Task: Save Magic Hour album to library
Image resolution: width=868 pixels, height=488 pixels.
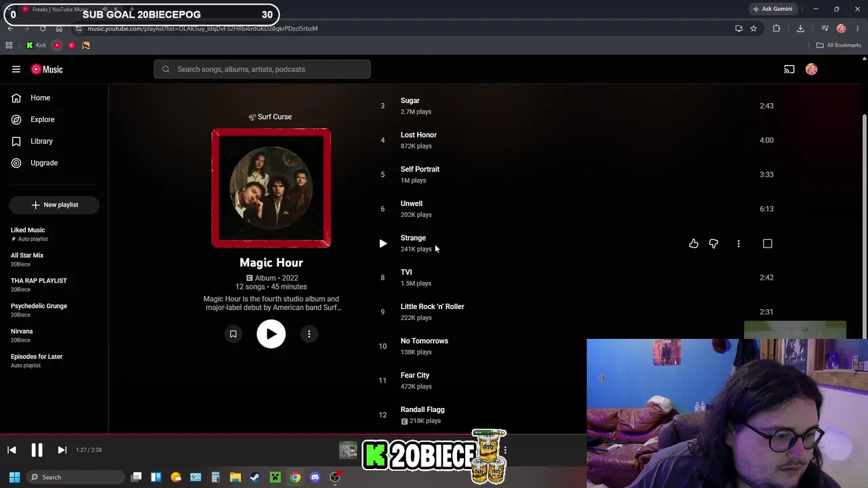Action: tap(233, 333)
